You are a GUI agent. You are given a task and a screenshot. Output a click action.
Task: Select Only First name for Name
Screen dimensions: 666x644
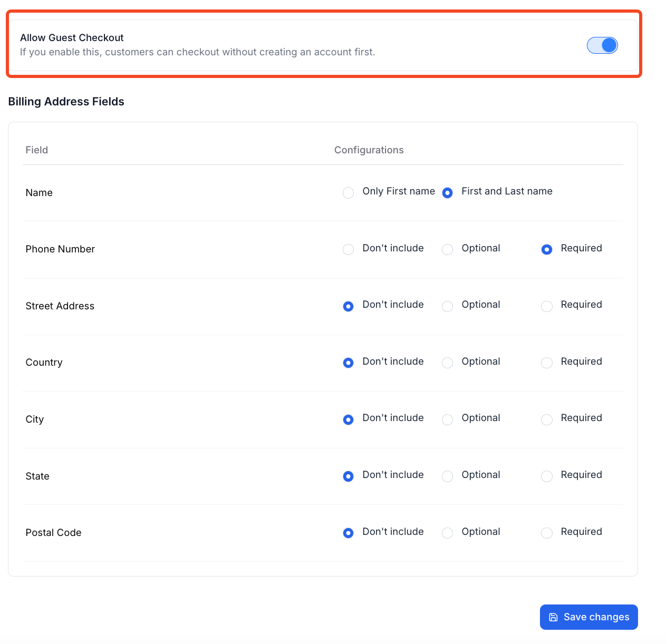[x=348, y=193]
